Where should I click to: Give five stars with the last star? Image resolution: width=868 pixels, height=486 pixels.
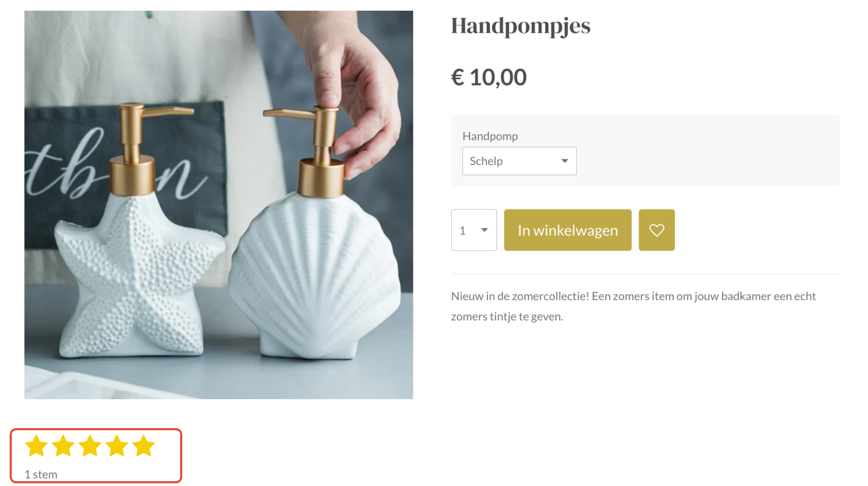(x=144, y=446)
